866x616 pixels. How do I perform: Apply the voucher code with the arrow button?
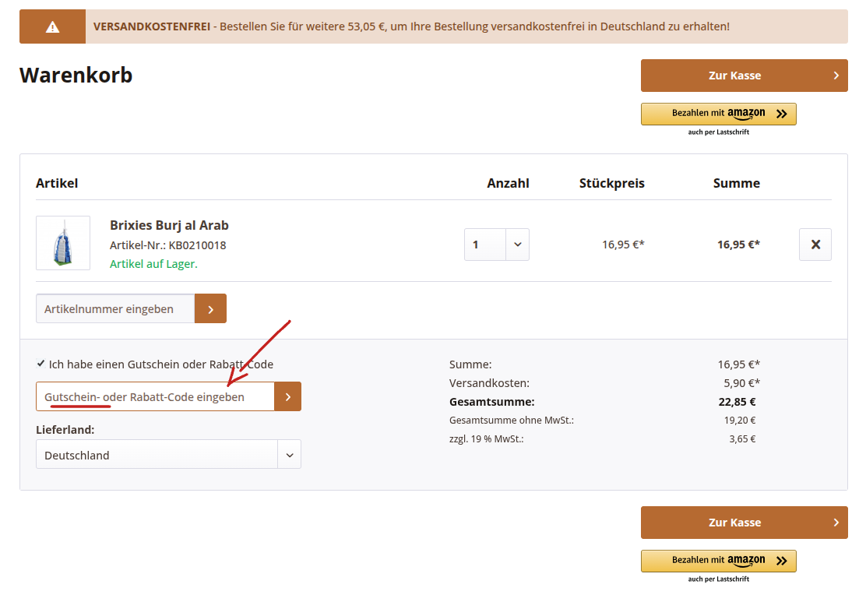pos(287,396)
